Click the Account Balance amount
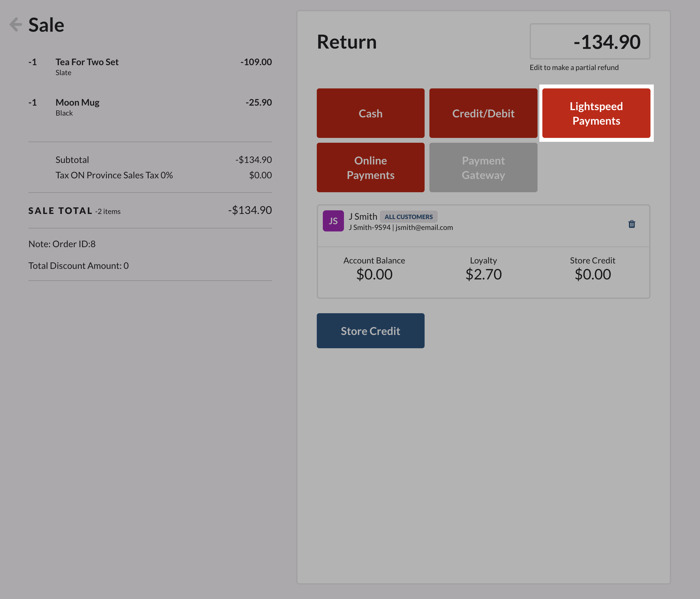The image size is (700, 599). pyautogui.click(x=374, y=274)
